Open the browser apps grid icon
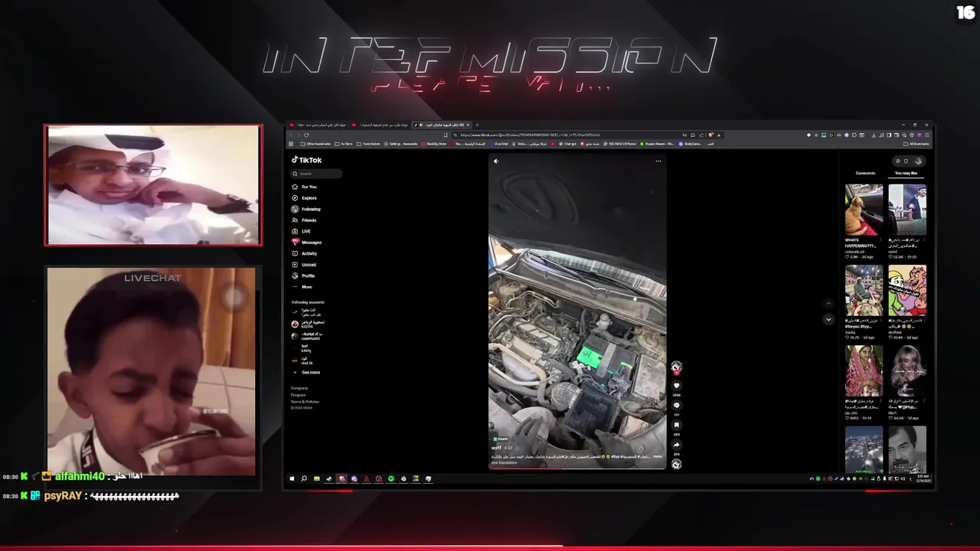980x551 pixels. click(x=291, y=144)
